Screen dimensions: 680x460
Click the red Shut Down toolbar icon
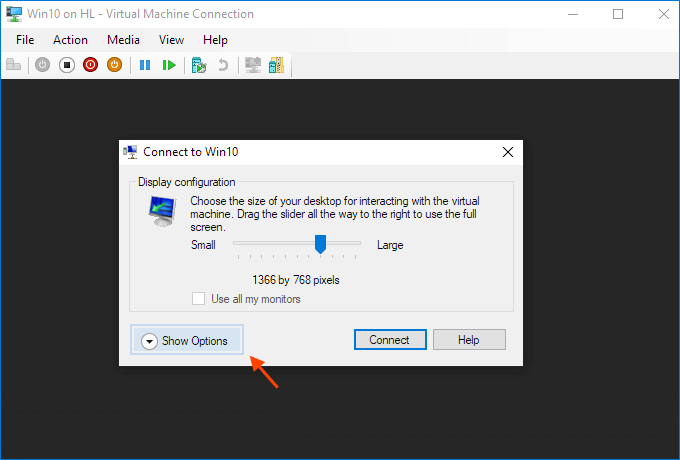click(x=91, y=65)
